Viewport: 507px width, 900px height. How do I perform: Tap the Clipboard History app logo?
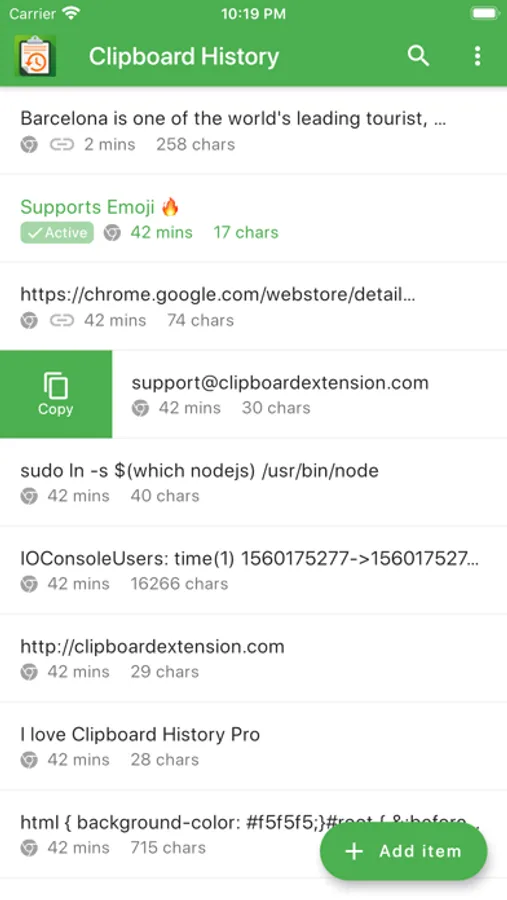(36, 56)
